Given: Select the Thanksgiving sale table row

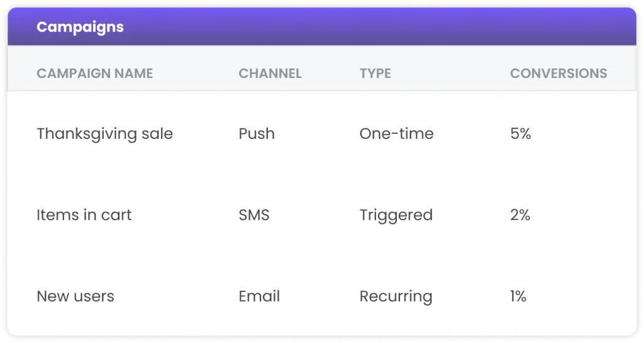Looking at the screenshot, I should [322, 134].
